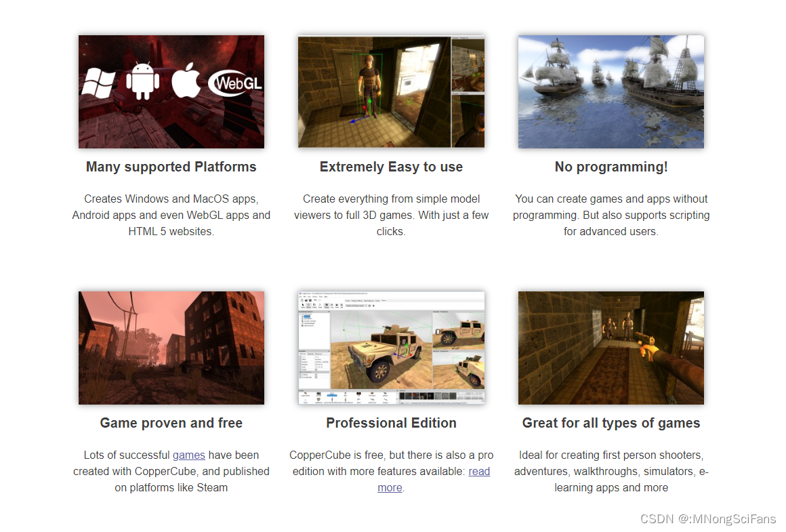Viewport: 786px width, 532px height.
Task: Select the 'Professional Edition' heading
Action: point(391,423)
